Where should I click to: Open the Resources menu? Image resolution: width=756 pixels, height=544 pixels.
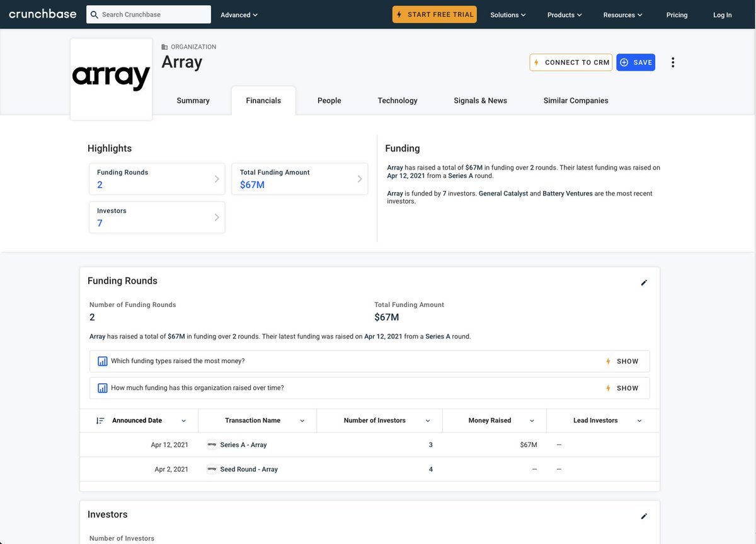click(623, 14)
